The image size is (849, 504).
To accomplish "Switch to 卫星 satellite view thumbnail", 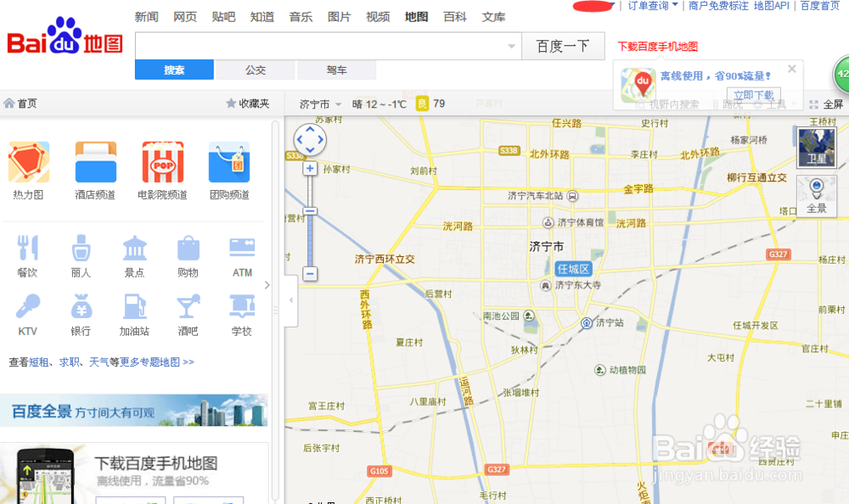I will pyautogui.click(x=817, y=147).
